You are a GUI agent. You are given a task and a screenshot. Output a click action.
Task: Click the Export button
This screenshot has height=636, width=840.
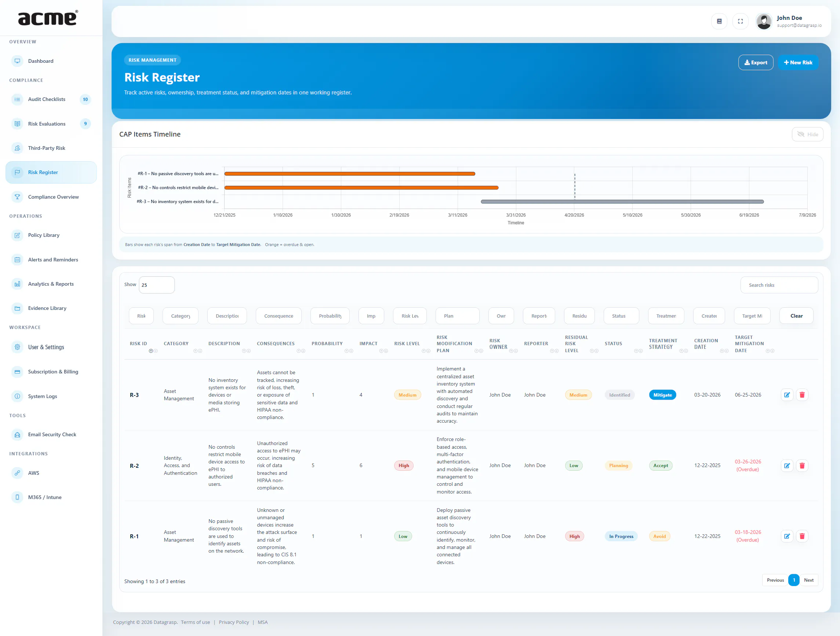pos(755,62)
